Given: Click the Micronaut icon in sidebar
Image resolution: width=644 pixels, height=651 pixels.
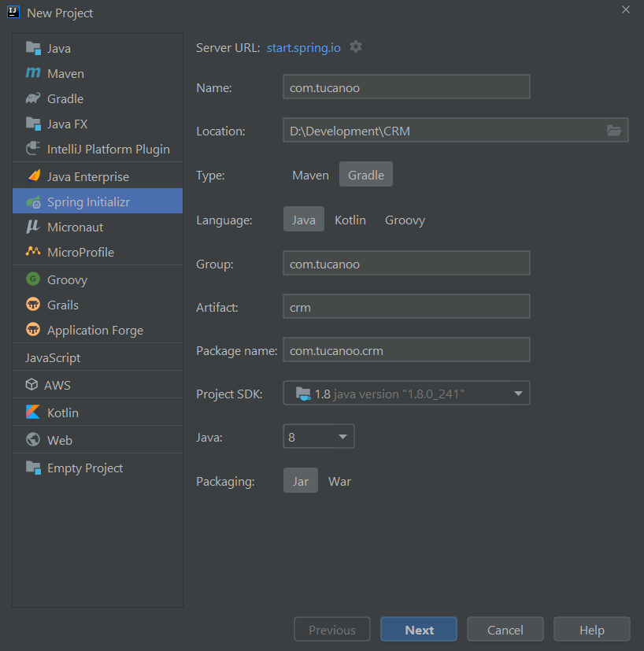Looking at the screenshot, I should click(x=32, y=227).
